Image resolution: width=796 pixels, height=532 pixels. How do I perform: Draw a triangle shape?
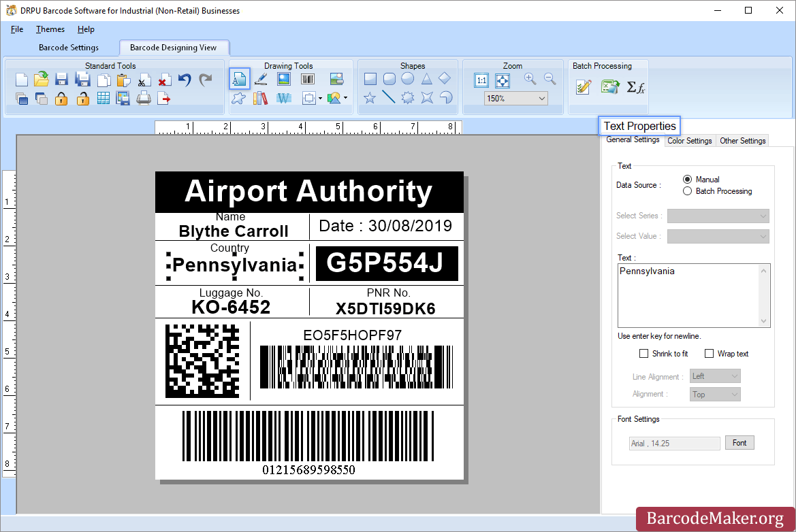pyautogui.click(x=426, y=79)
